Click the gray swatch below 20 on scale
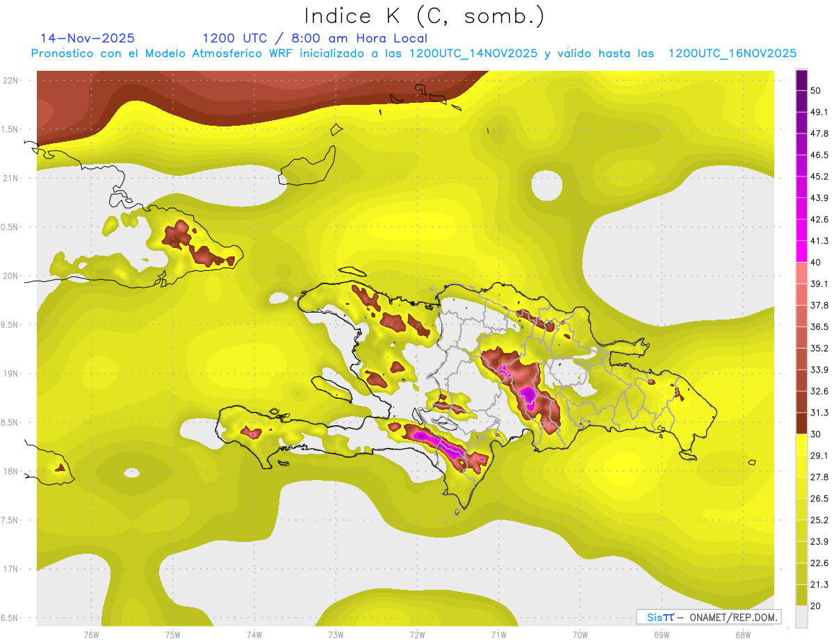Viewport: 834px width, 644px height. 802,617
